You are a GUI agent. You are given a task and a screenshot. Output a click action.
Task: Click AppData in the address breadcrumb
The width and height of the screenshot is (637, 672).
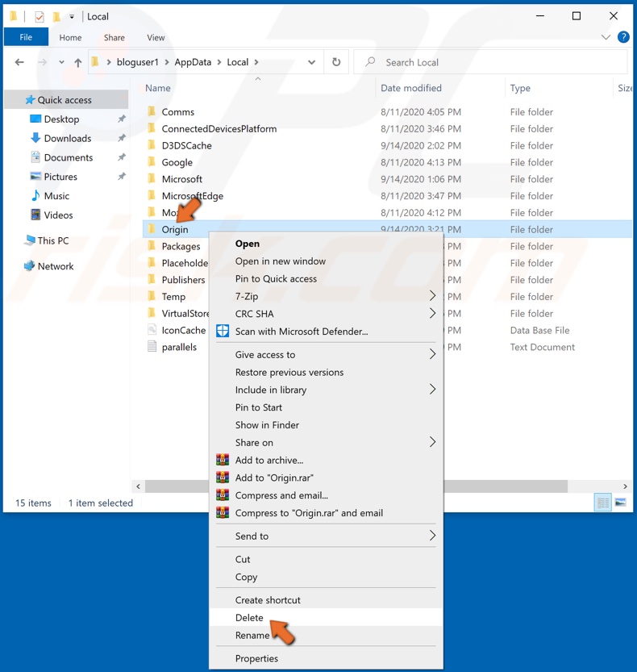(x=193, y=62)
